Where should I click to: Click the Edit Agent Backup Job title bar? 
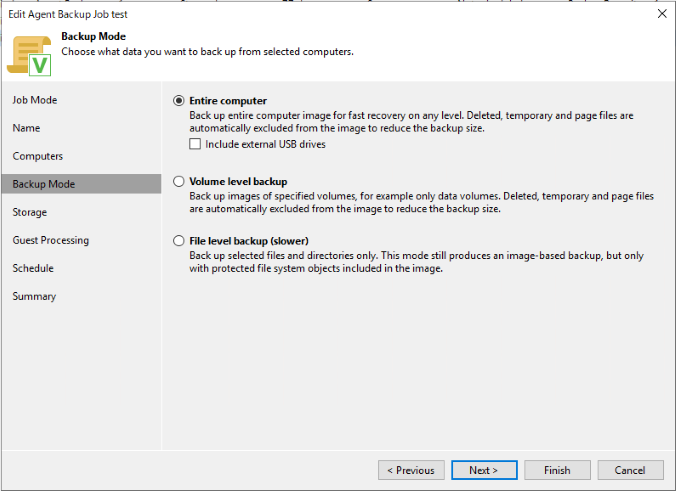[x=300, y=14]
